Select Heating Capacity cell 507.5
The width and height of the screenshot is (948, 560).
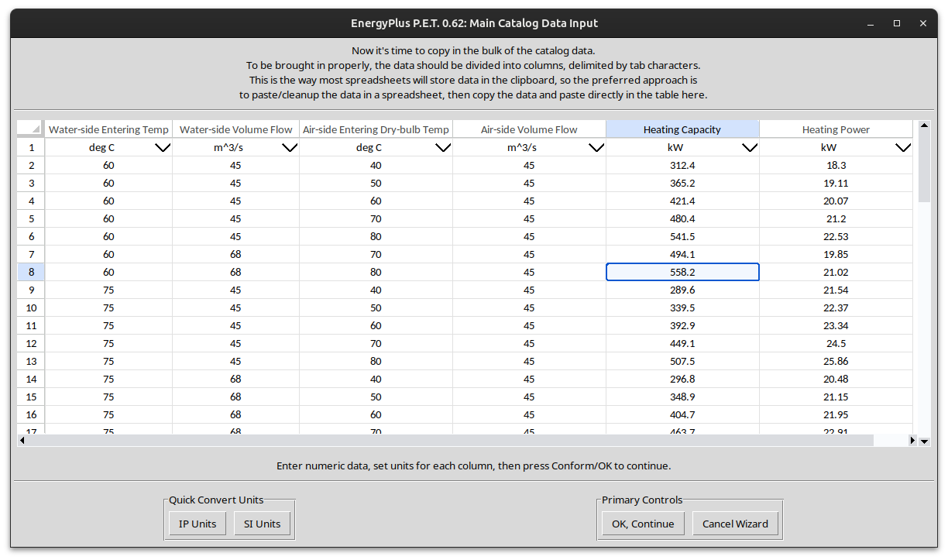(682, 361)
